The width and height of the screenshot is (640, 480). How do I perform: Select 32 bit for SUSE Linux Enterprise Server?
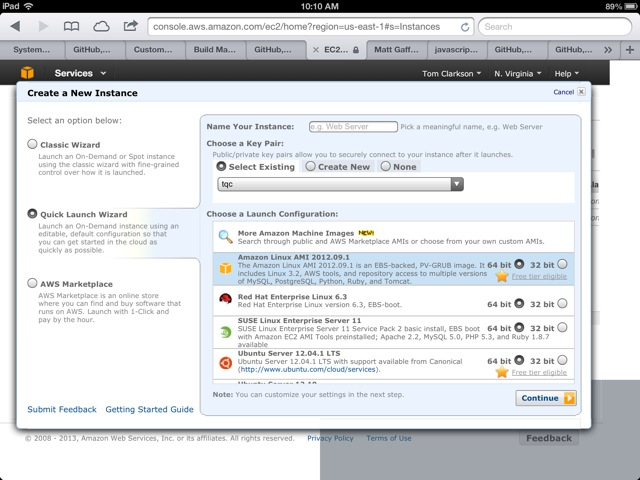click(562, 327)
